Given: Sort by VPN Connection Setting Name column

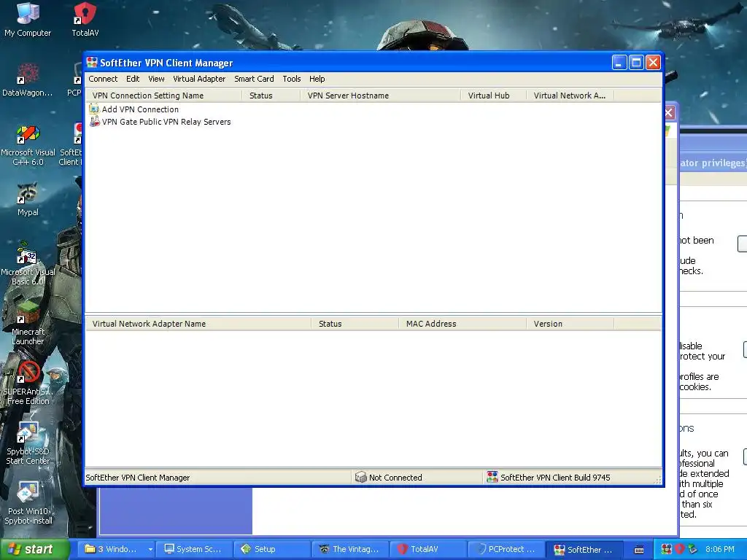Looking at the screenshot, I should click(163, 96).
